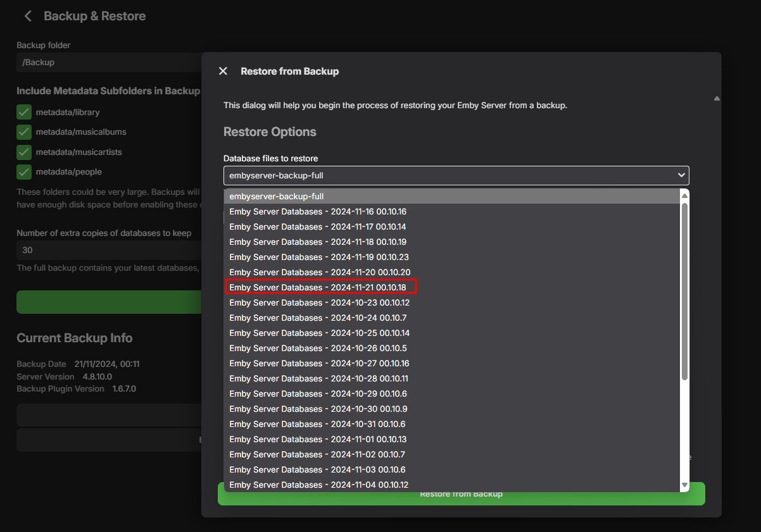Click the back arrow beside Backup & Restore
This screenshot has height=532, width=761.
click(28, 16)
